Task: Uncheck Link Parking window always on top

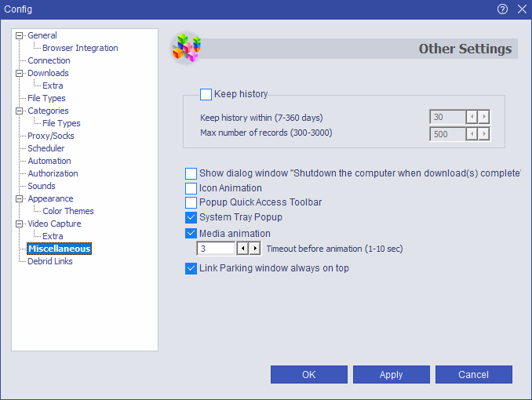Action: point(191,268)
